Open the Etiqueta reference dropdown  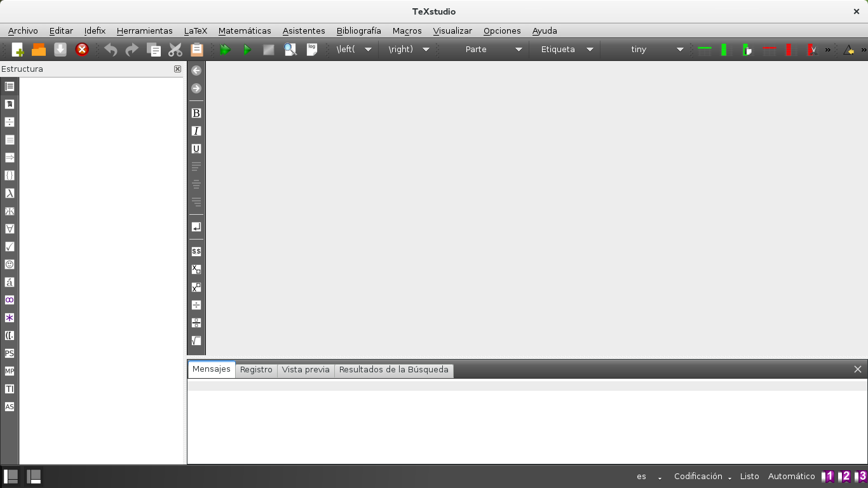[567, 50]
